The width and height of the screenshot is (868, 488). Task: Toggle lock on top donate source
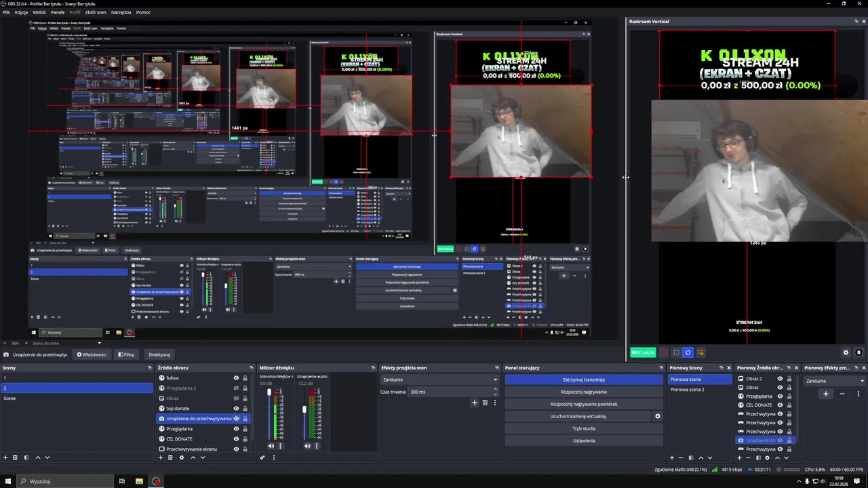coord(245,409)
